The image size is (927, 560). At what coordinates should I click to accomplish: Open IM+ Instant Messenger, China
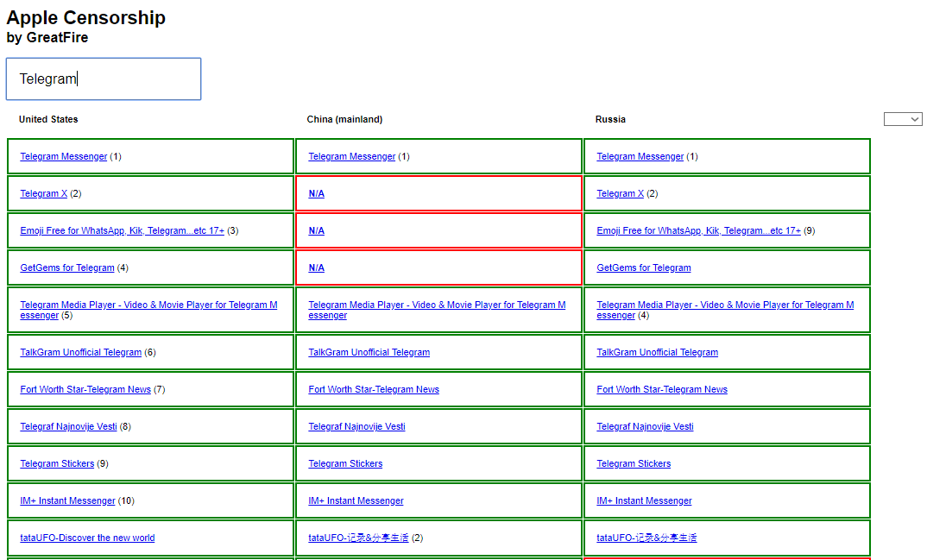point(356,501)
